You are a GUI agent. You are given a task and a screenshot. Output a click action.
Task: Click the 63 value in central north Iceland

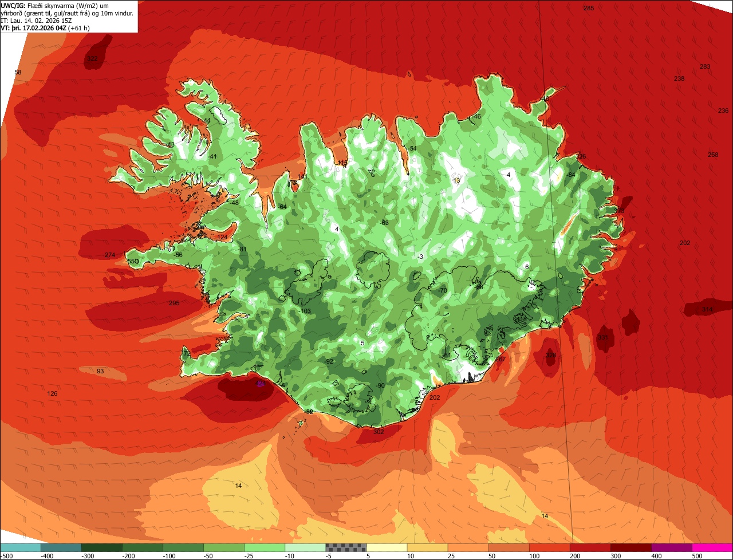385,223
